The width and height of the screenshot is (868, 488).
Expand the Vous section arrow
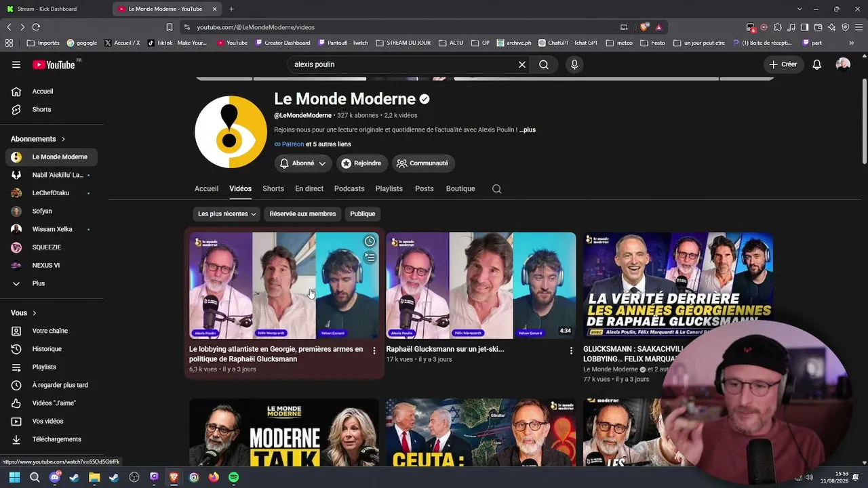click(34, 313)
